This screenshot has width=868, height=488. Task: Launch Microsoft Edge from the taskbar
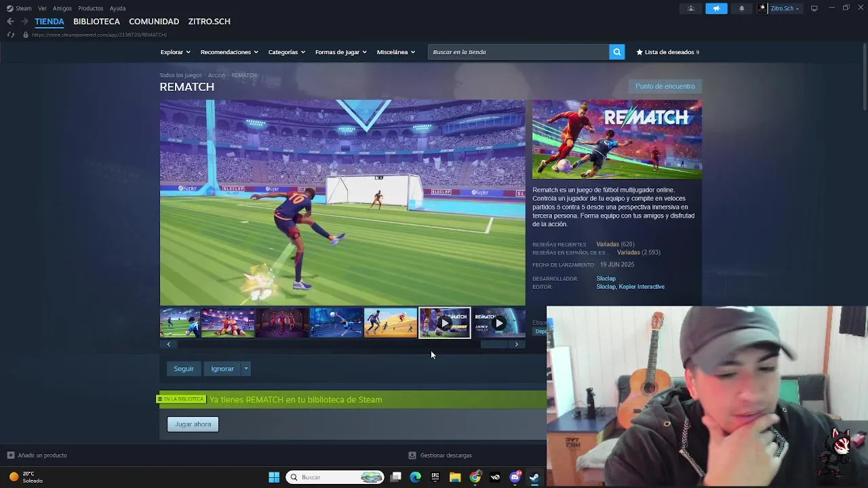coord(416,477)
